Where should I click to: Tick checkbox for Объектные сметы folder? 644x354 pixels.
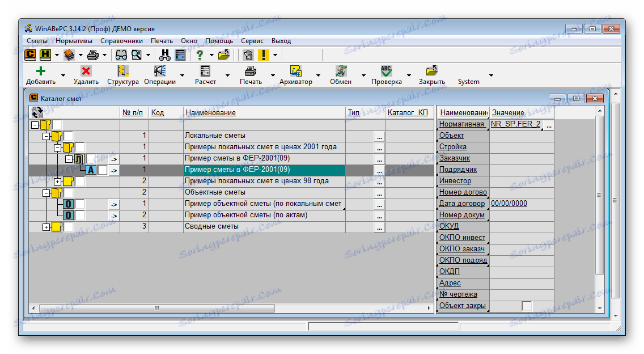69,192
